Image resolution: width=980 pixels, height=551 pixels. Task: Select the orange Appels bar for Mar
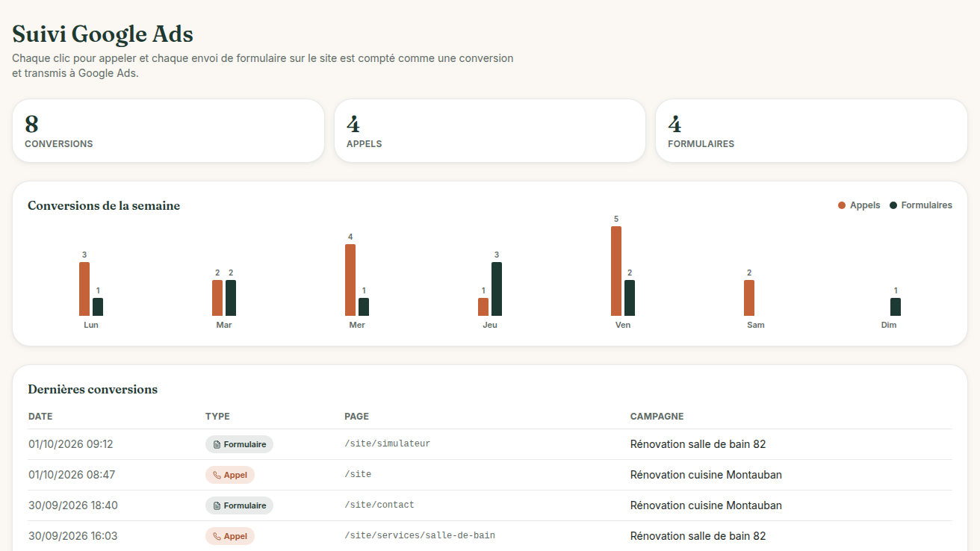217,298
